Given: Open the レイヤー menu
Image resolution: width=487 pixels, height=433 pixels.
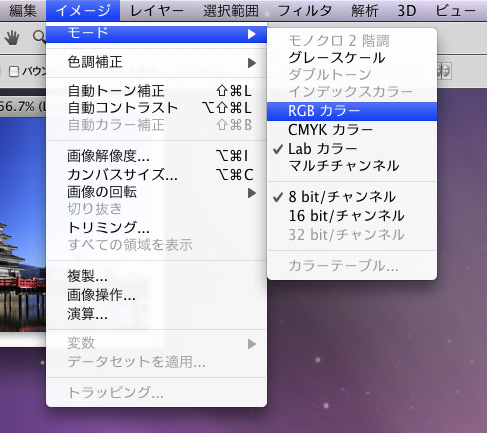Looking at the screenshot, I should click(x=157, y=11).
